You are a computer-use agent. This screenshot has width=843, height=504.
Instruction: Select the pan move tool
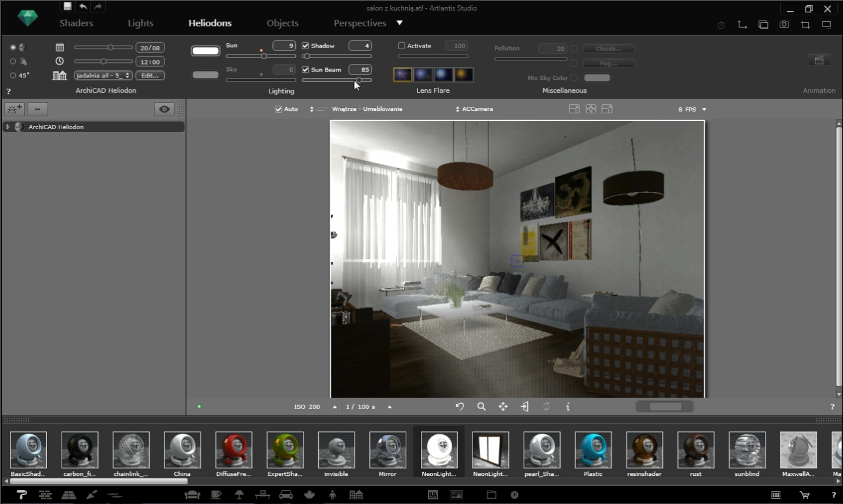(503, 407)
